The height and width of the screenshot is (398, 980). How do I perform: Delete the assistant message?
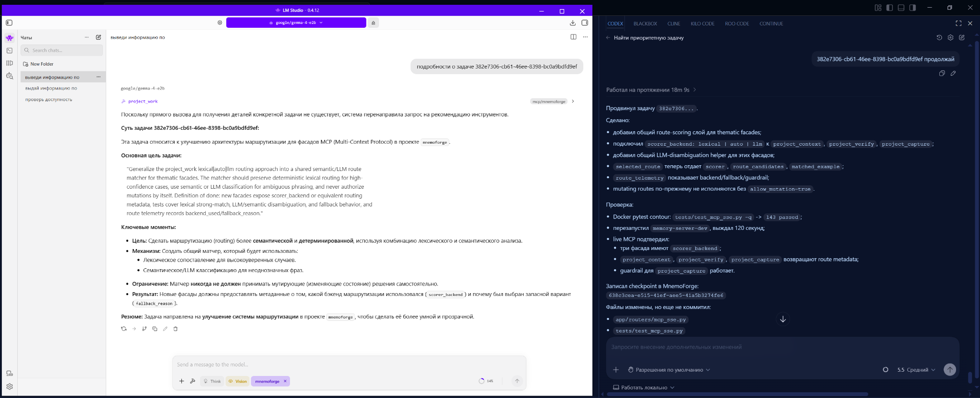(176, 329)
